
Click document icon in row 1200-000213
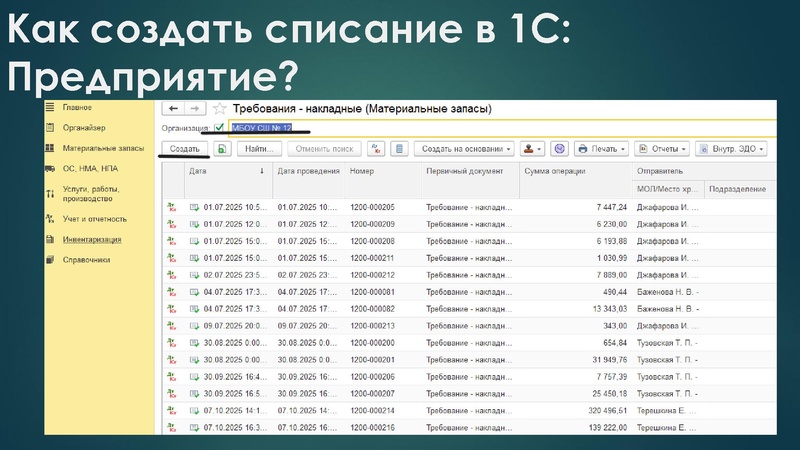pyautogui.click(x=194, y=326)
